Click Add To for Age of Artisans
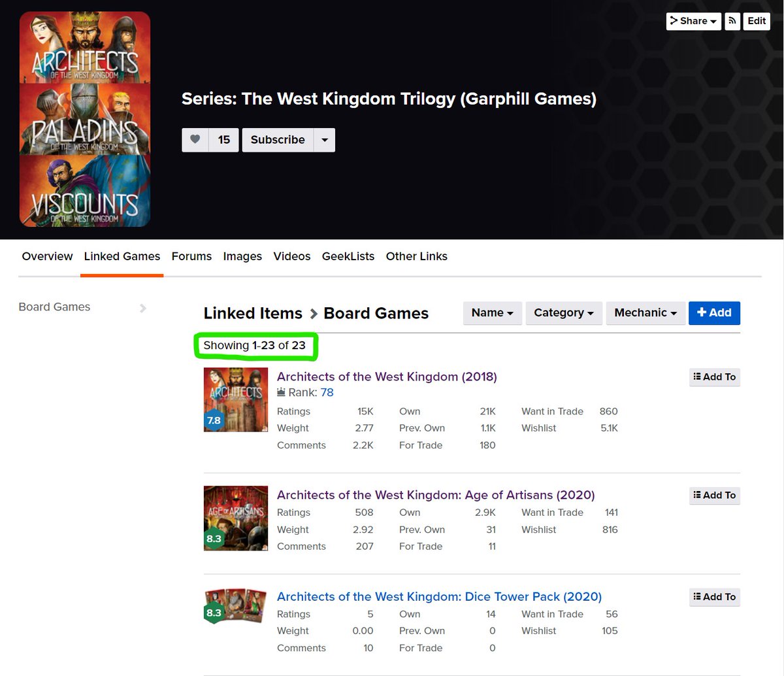Viewport: 784px width, 676px height. (715, 496)
